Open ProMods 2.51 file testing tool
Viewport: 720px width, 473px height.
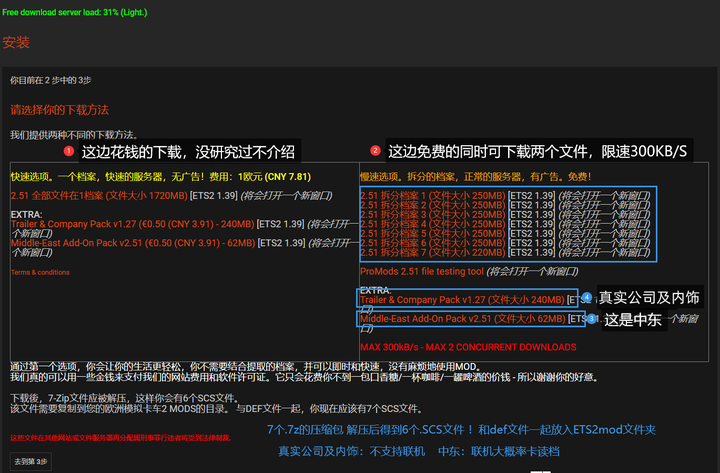[422, 271]
